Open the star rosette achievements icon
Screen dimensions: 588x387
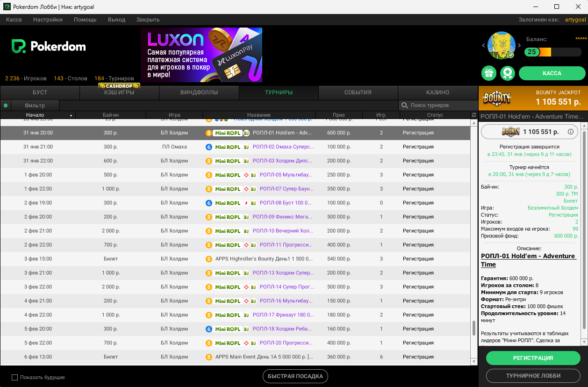click(508, 73)
